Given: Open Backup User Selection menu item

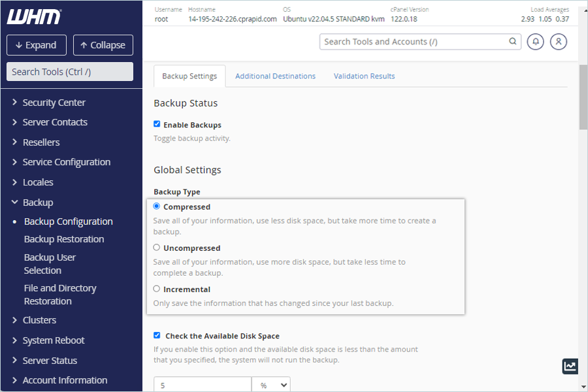Looking at the screenshot, I should click(x=50, y=264).
